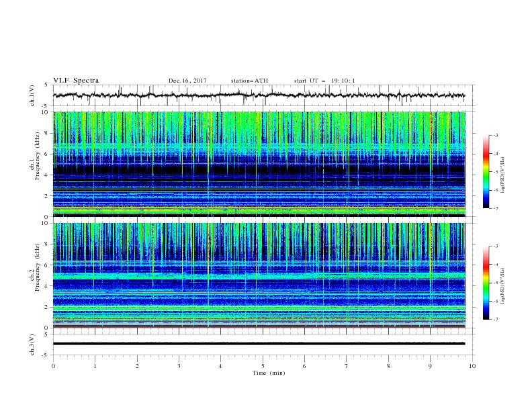Click the 10 minute tick label on Time axis
The width and height of the screenshot is (532, 411).
(x=472, y=366)
